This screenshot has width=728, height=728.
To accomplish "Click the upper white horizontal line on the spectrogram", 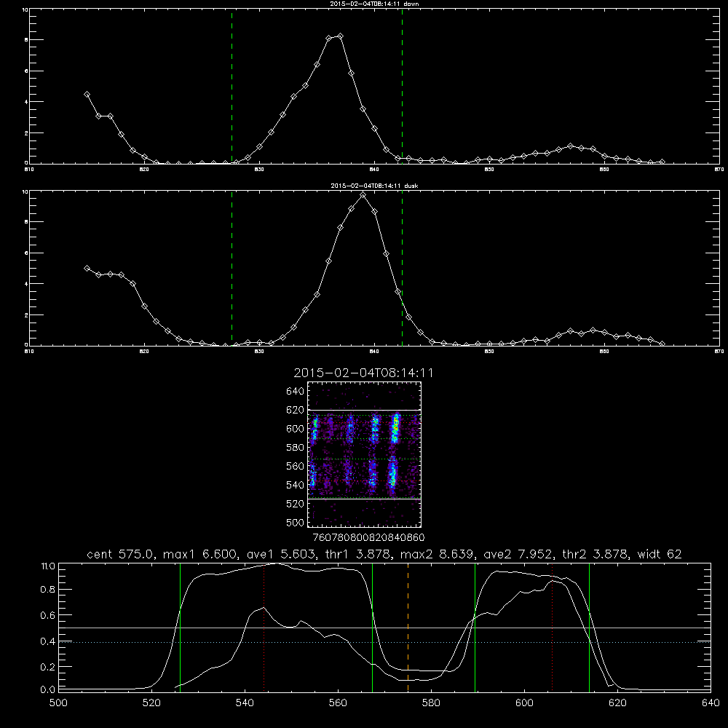I will (365, 411).
